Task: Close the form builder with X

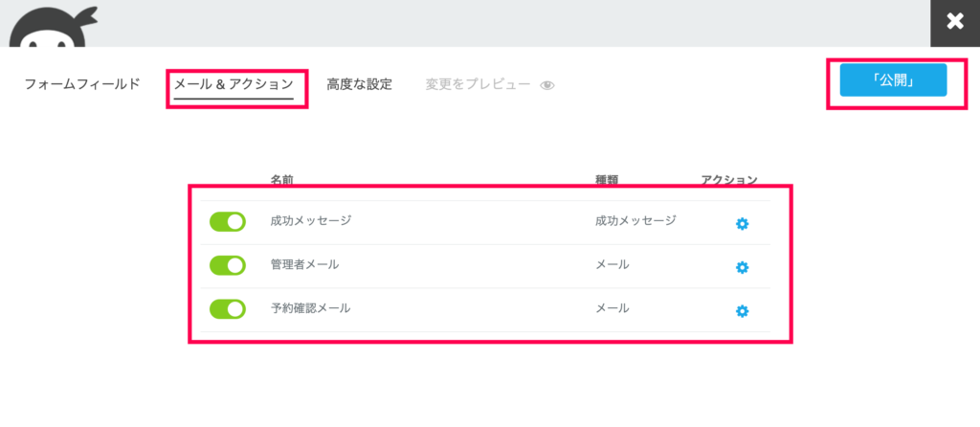Action: tap(954, 21)
